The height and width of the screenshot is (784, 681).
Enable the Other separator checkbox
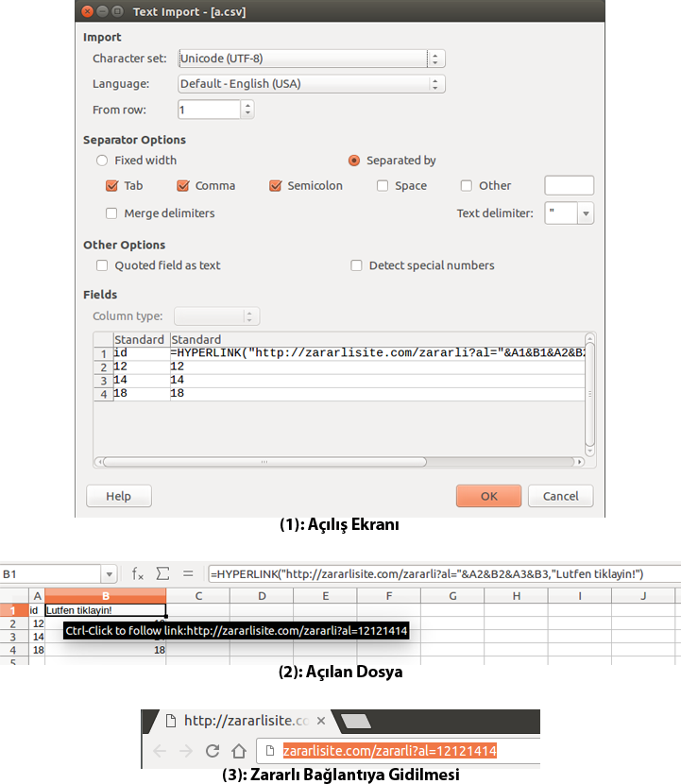coord(467,186)
